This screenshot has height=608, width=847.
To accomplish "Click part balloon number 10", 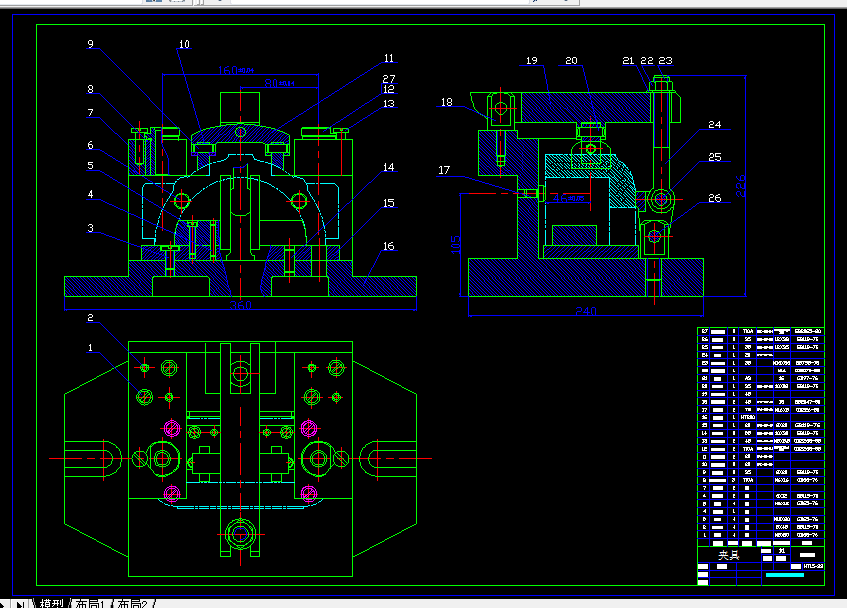I will (x=184, y=44).
